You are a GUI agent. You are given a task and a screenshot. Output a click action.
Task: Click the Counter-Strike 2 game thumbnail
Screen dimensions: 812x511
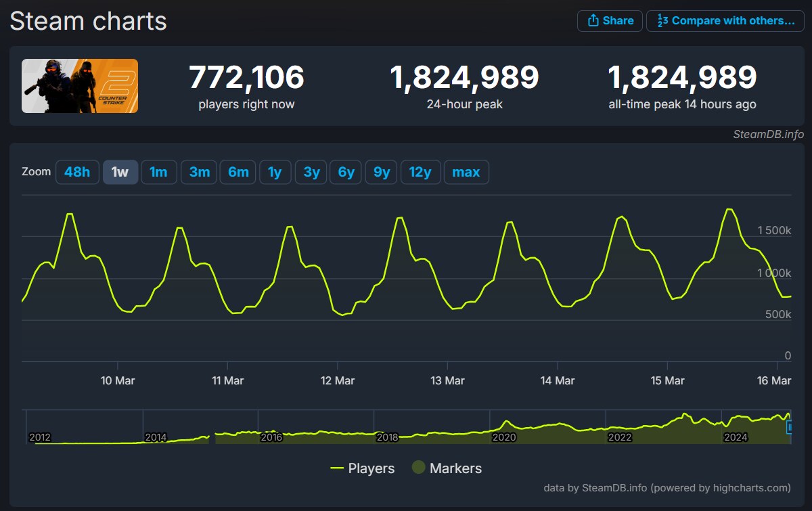pyautogui.click(x=80, y=86)
